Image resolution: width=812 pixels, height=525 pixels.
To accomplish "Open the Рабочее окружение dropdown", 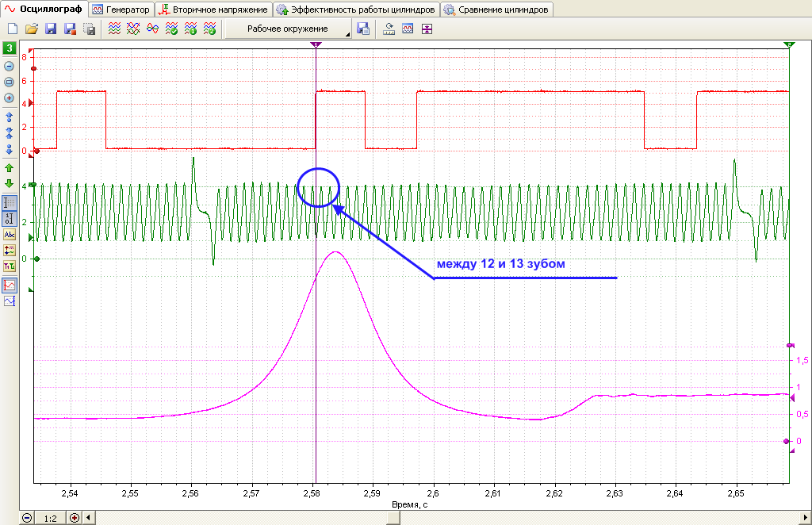I will 288,29.
